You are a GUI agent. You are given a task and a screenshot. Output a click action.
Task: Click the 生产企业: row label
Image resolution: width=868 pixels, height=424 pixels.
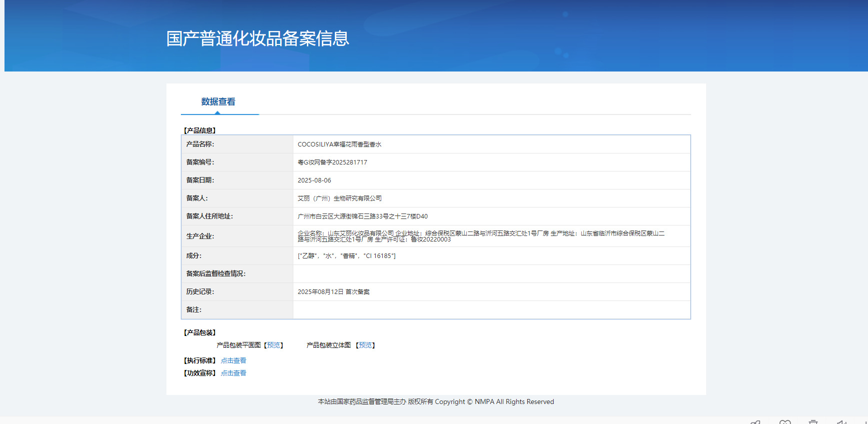[x=200, y=236]
